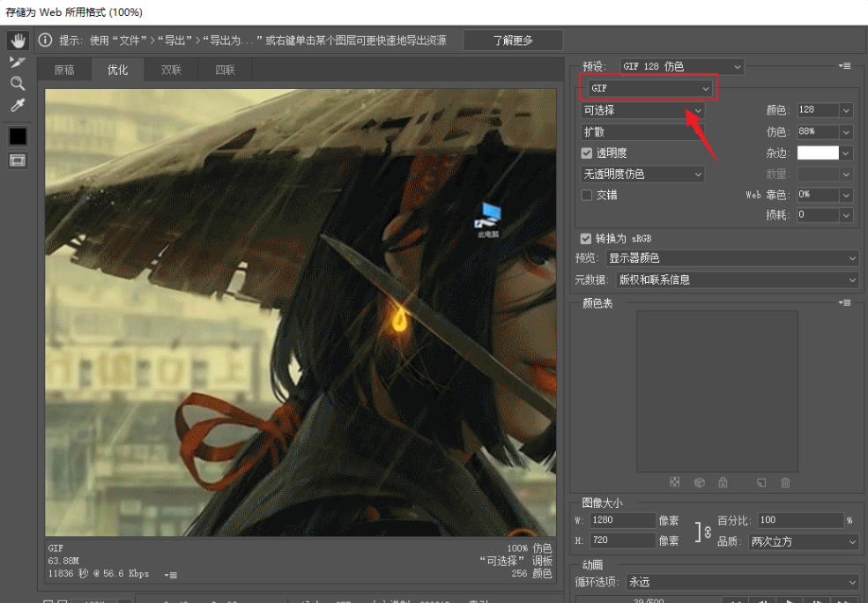Click the white 杂边 matte swatch
This screenshot has height=603, width=868.
coord(818,153)
